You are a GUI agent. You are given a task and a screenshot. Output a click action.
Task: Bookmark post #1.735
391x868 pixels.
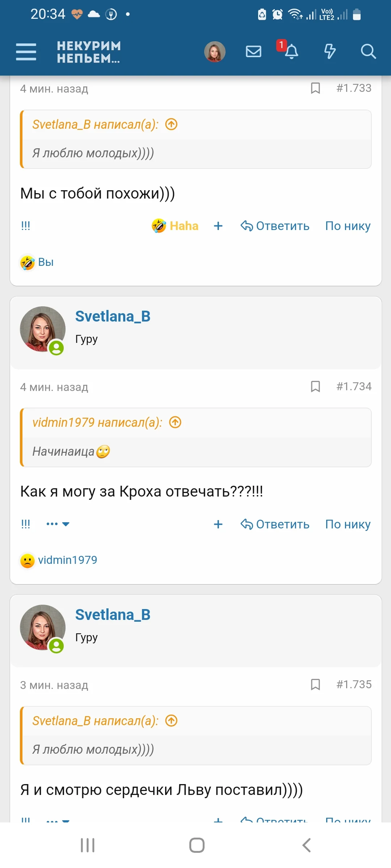tap(315, 684)
